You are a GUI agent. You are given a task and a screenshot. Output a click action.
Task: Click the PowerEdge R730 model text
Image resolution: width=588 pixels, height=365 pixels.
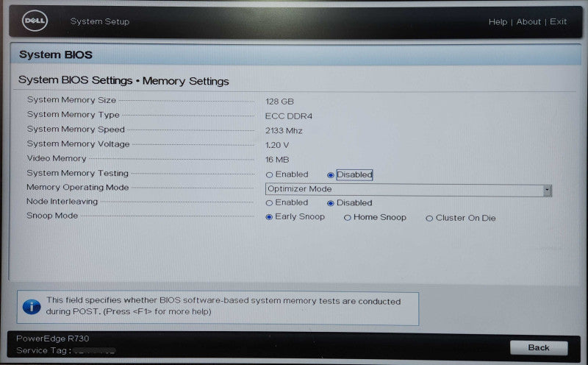coord(52,339)
